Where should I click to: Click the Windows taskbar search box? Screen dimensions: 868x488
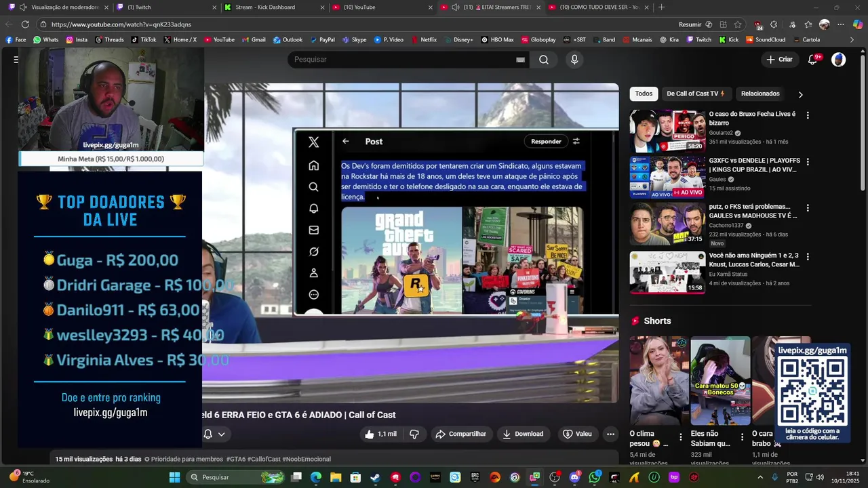235,477
